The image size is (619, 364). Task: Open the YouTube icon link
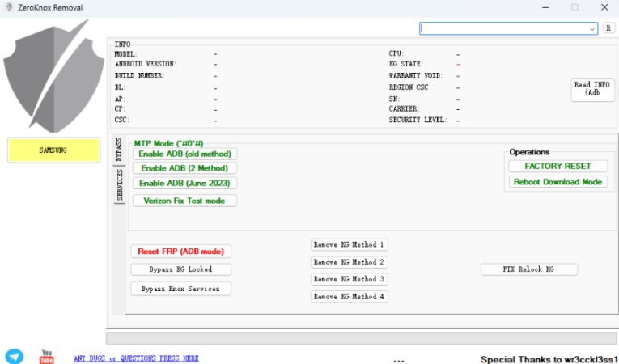coord(47,357)
